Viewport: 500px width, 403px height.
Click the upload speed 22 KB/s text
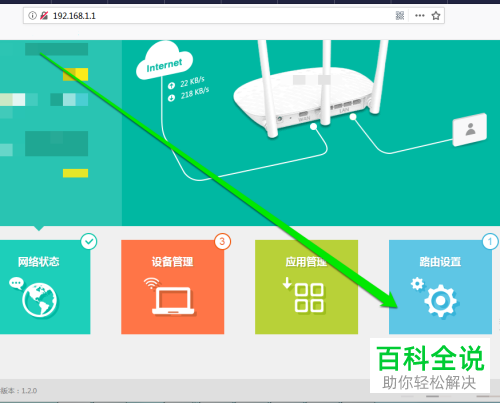192,82
